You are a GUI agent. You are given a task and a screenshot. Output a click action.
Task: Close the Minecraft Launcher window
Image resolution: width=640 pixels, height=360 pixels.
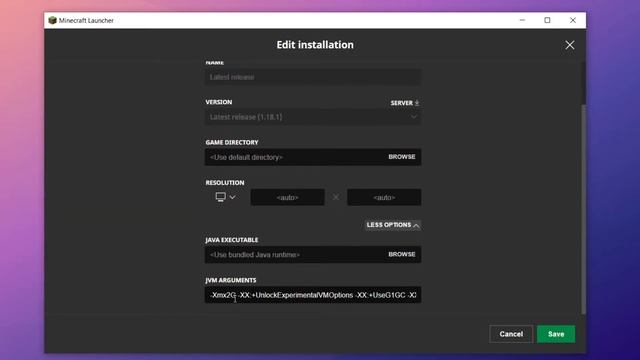[x=573, y=20]
